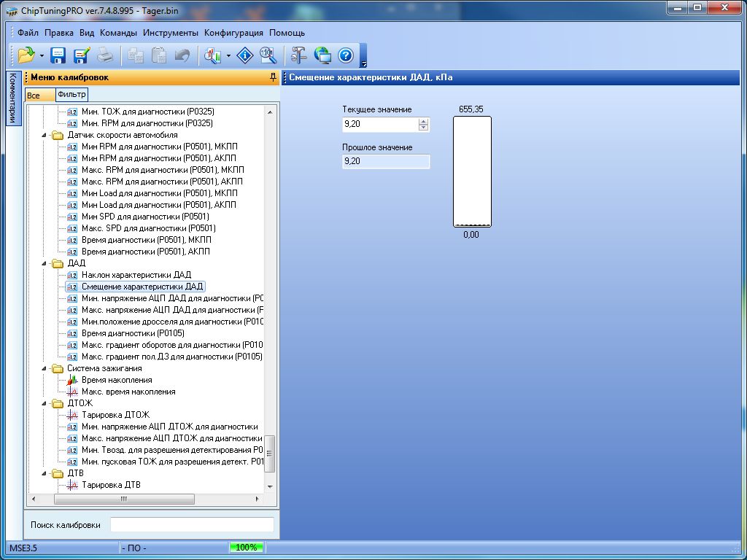The width and height of the screenshot is (747, 560).
Task: Click the globe with monitor icon
Action: pyautogui.click(x=322, y=55)
